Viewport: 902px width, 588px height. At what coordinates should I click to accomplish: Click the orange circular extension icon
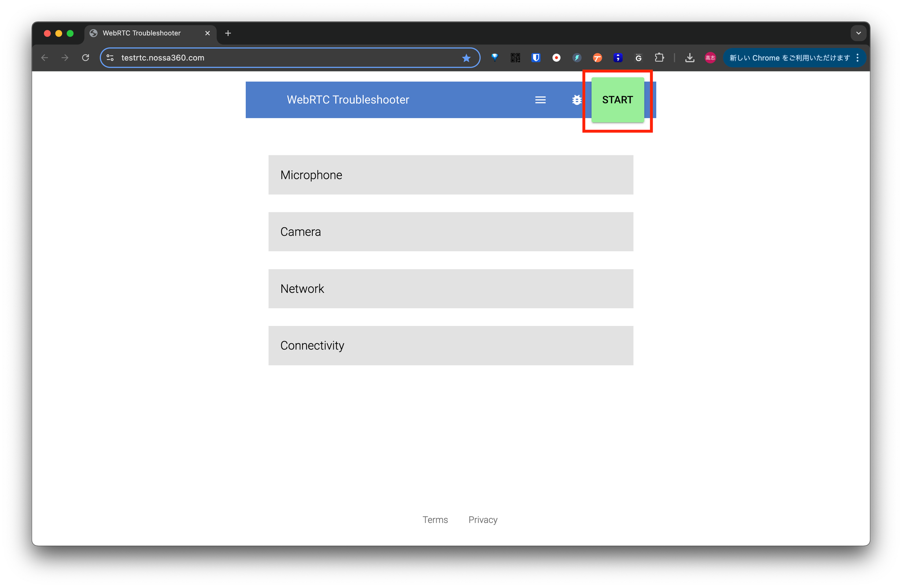point(597,58)
